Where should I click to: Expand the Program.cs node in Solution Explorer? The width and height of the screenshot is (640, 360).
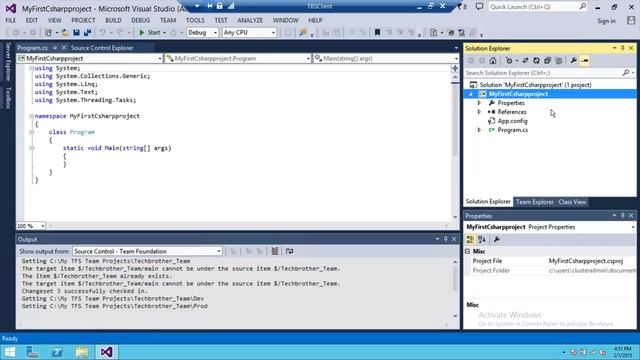click(x=479, y=130)
